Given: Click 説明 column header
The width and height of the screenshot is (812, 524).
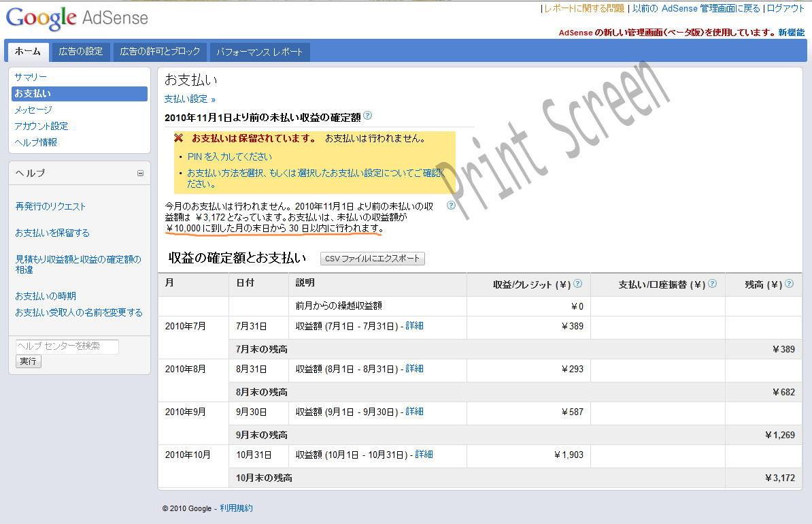Looking at the screenshot, I should point(305,283).
